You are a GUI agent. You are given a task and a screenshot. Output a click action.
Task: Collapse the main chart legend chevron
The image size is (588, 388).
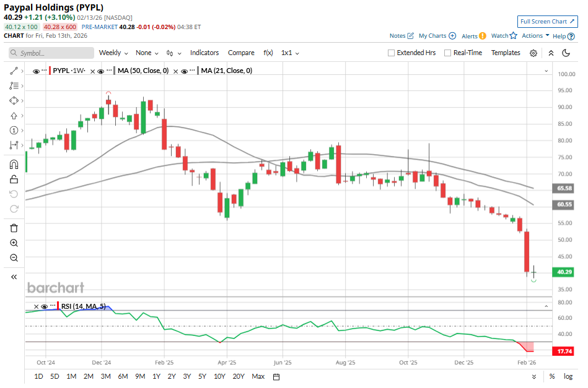546,71
